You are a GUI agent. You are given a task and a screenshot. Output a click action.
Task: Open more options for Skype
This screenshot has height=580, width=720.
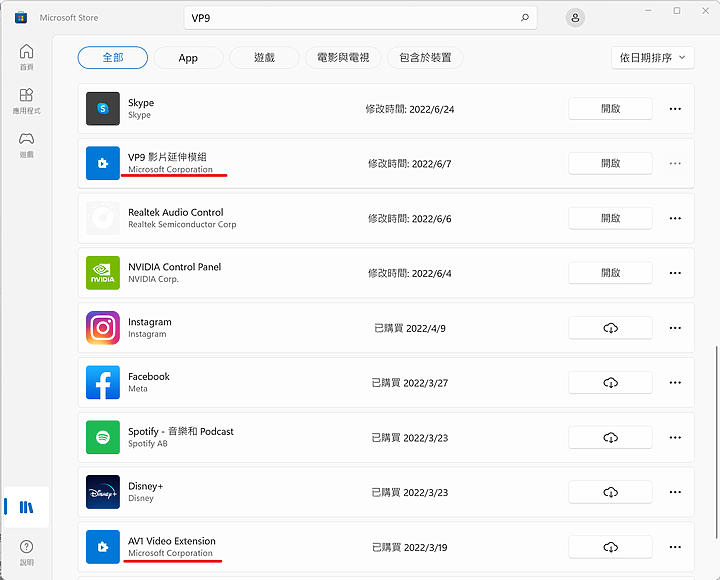675,109
